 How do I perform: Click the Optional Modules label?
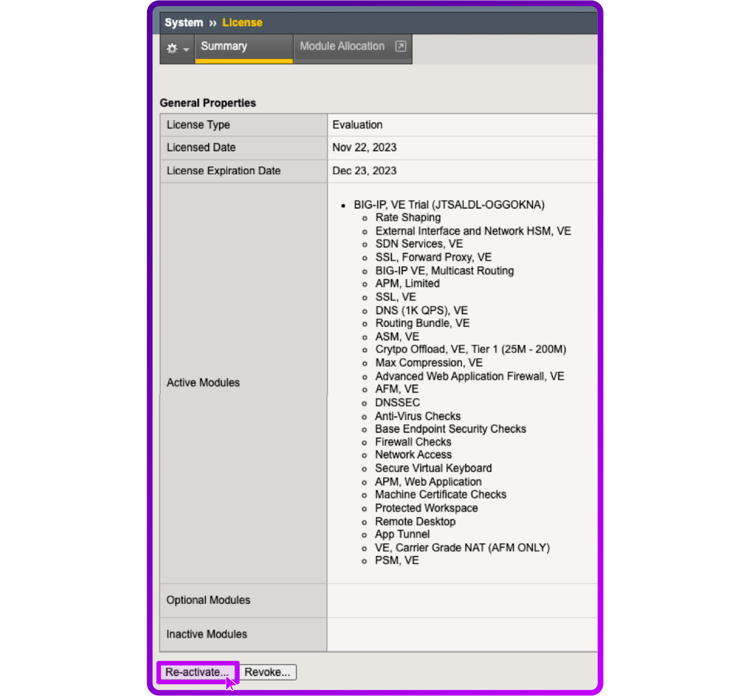208,600
